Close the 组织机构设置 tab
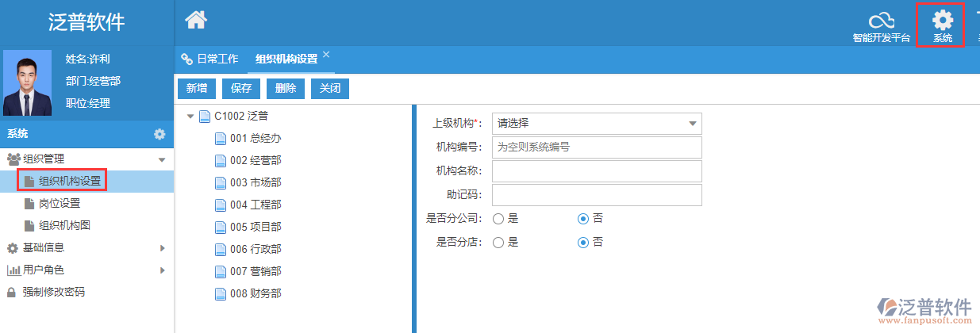Screen dimensions: 980x333 (x=326, y=55)
